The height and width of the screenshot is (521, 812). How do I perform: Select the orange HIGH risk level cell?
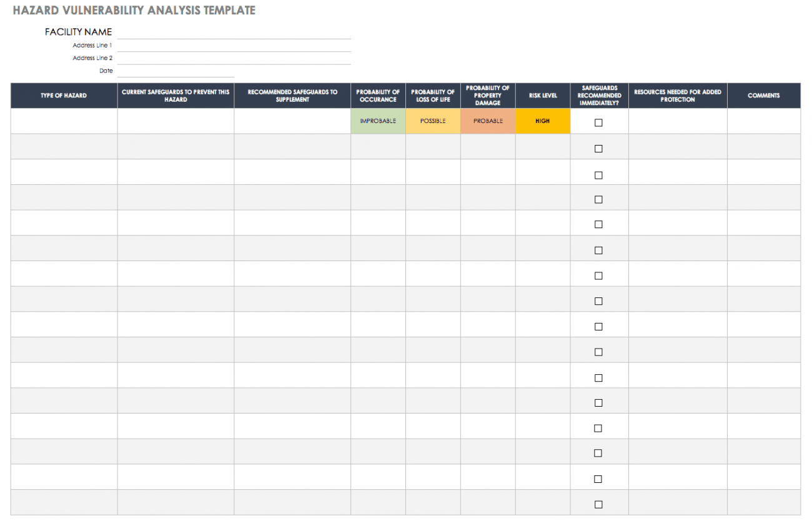point(543,121)
